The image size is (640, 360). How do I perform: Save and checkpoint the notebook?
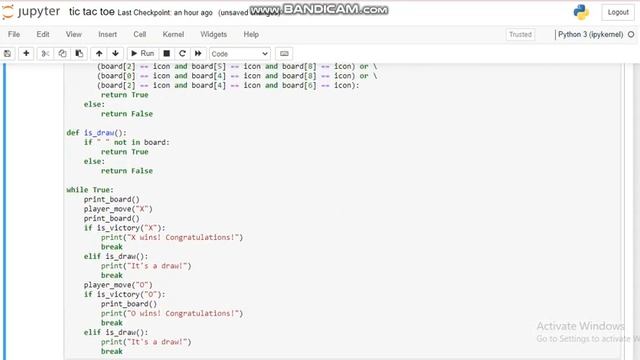(7, 53)
